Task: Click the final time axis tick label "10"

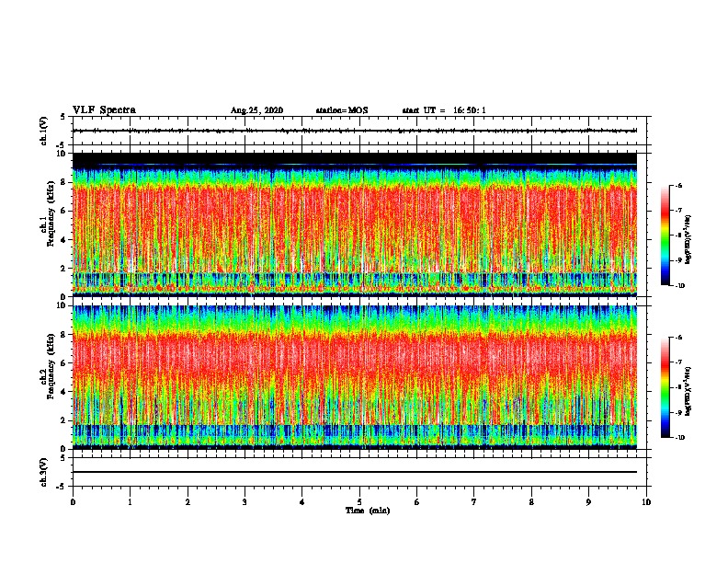Action: (x=646, y=501)
